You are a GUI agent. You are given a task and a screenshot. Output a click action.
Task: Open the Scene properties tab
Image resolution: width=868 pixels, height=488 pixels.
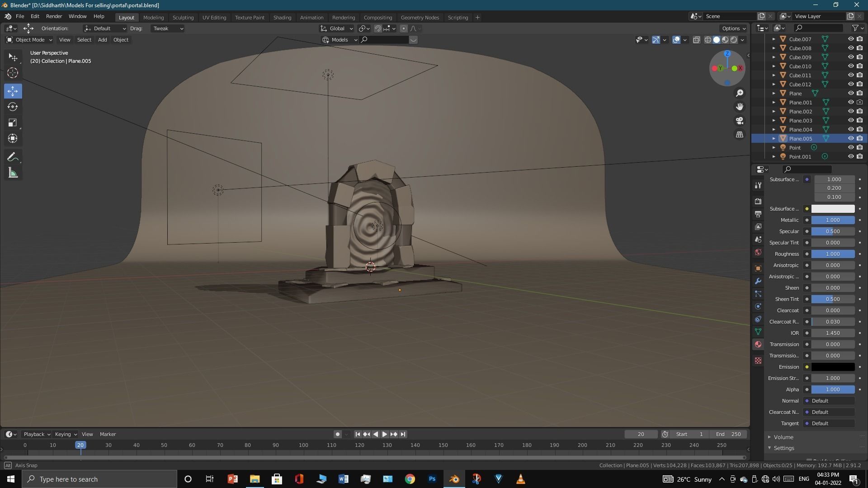pyautogui.click(x=758, y=239)
